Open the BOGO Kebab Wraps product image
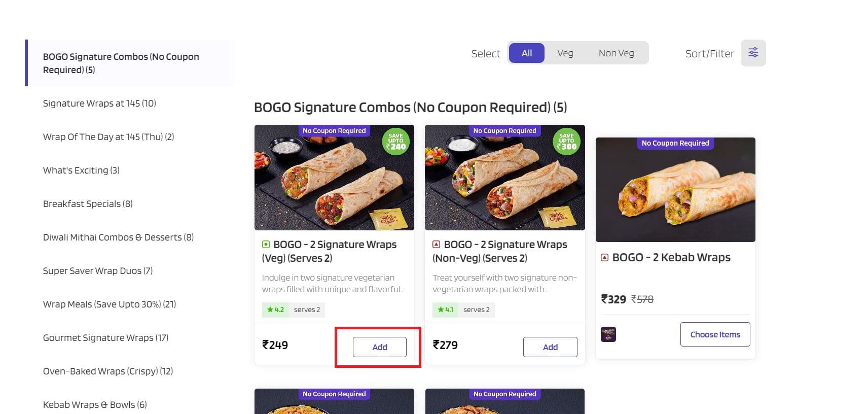 click(x=675, y=190)
